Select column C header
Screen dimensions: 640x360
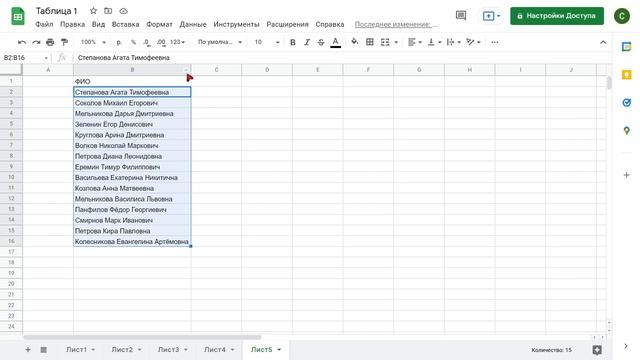(216, 70)
